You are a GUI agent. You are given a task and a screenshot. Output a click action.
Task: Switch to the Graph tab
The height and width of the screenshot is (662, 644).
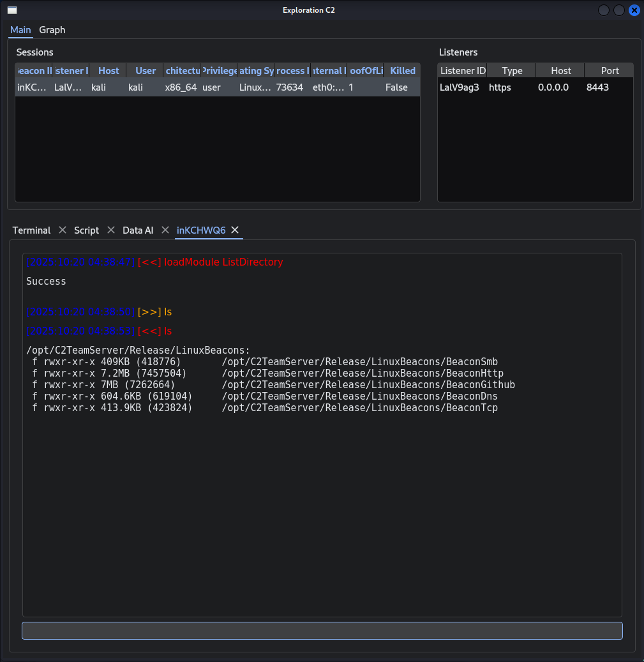tap(52, 30)
